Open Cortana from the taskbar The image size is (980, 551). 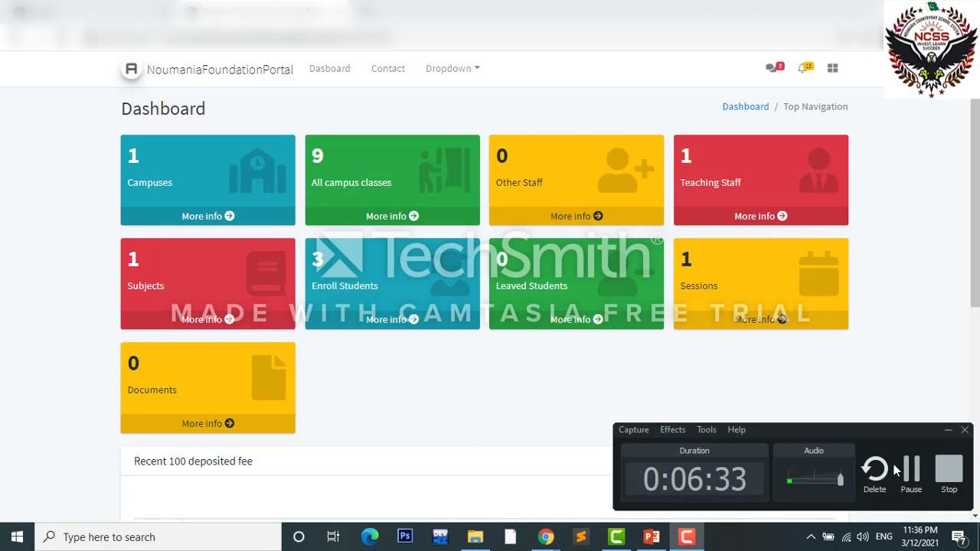coord(299,537)
